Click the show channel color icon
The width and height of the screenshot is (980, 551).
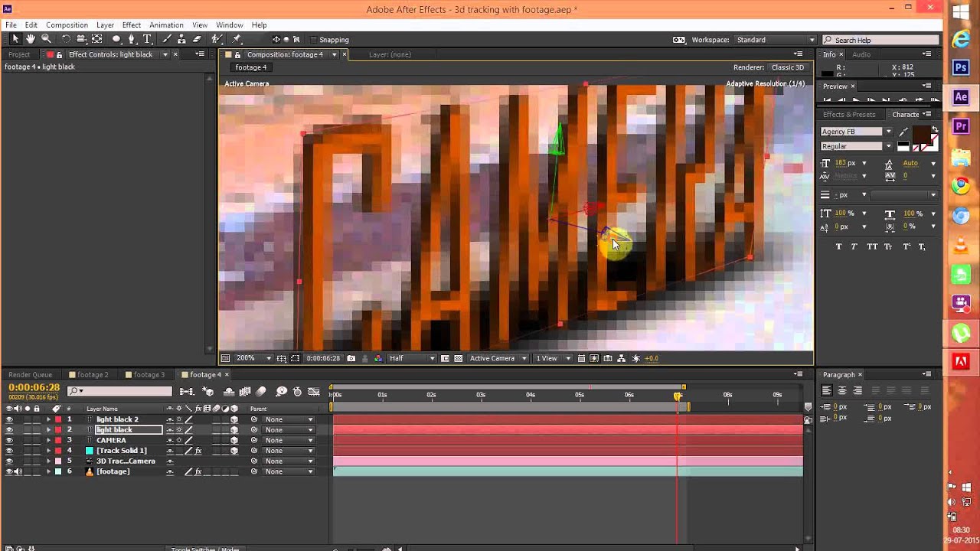tap(378, 358)
